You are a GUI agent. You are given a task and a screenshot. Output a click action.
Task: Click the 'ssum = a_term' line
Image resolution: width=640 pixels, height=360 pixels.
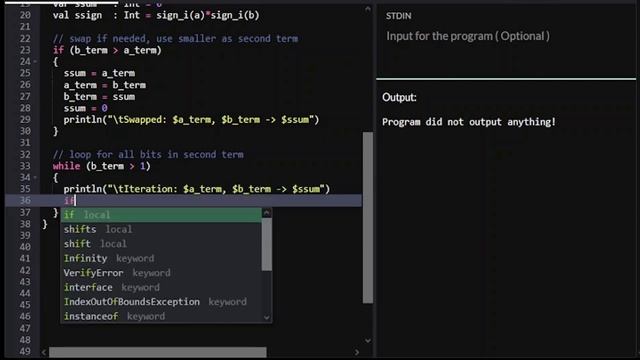click(x=99, y=73)
